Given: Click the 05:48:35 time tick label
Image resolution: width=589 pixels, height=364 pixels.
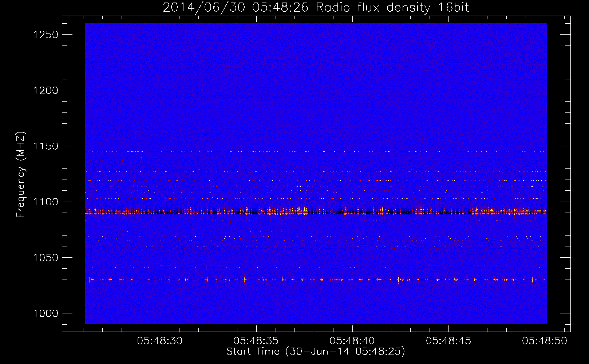Looking at the screenshot, I should coord(256,341).
